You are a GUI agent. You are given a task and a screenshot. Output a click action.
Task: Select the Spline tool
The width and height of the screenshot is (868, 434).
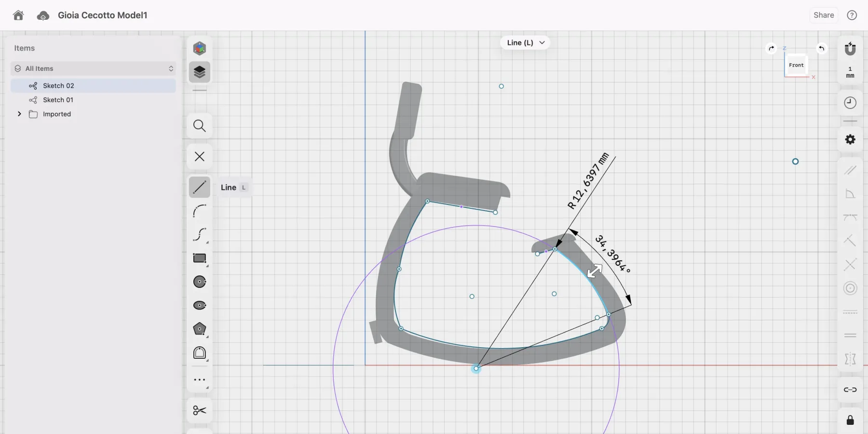click(x=199, y=235)
